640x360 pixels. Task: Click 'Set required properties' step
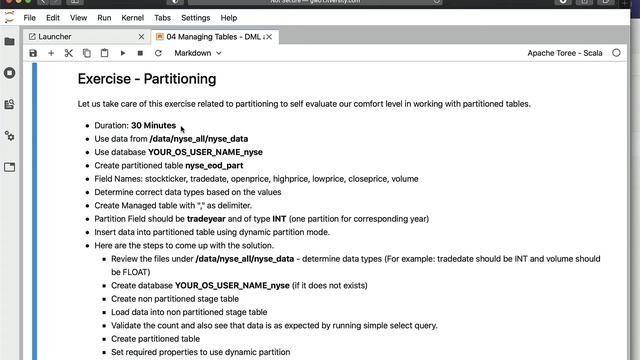click(200, 352)
